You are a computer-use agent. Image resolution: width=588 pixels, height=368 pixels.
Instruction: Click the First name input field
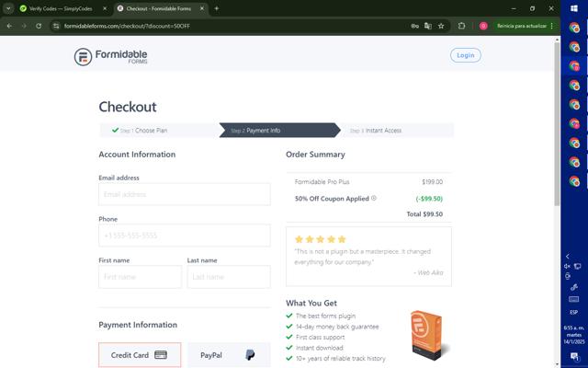coord(140,277)
